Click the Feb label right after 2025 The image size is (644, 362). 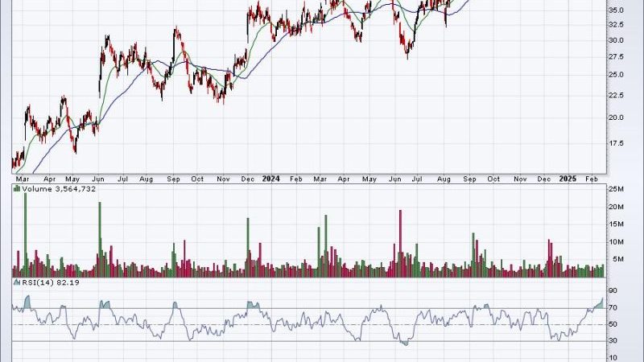click(592, 179)
